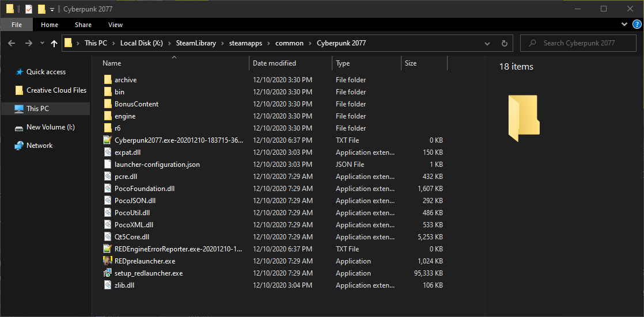This screenshot has height=317, width=644.
Task: Click the Refresh button in address bar
Action: (505, 43)
